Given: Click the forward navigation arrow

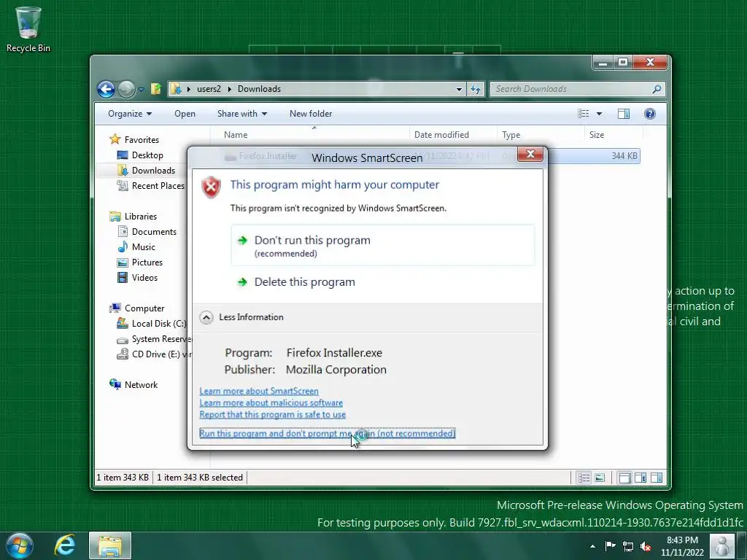Looking at the screenshot, I should coord(126,89).
